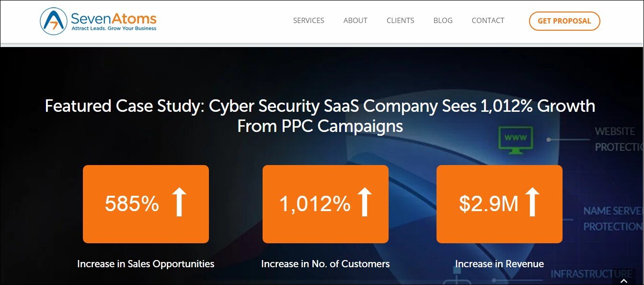
Task: Select Contact in the navigation bar
Action: pyautogui.click(x=488, y=21)
